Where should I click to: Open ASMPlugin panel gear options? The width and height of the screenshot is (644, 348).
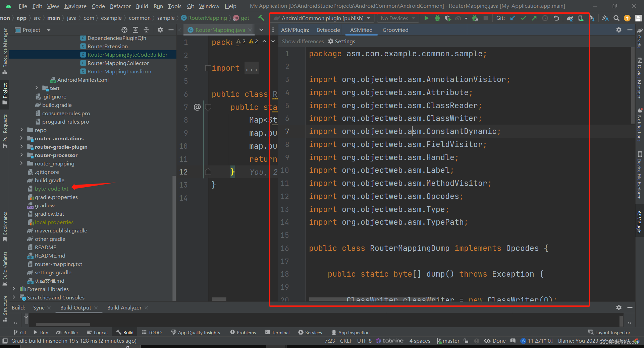619,30
